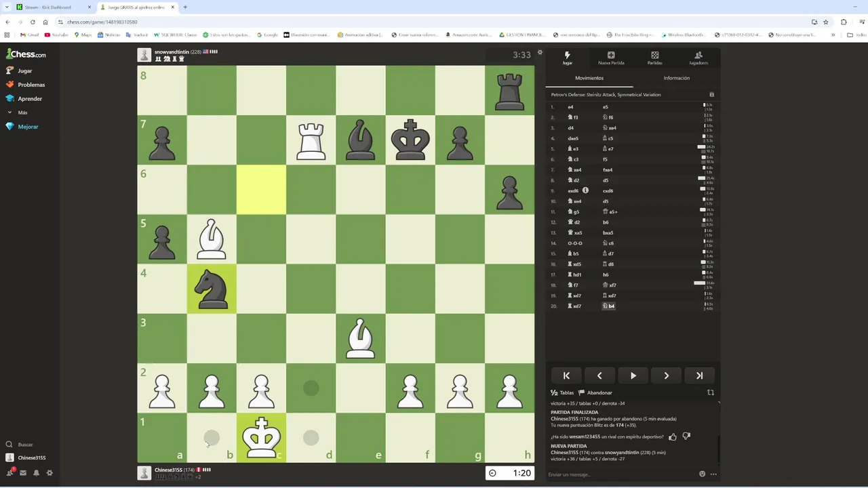Image resolution: width=868 pixels, height=488 pixels.
Task: Open the Problemas sidebar menu
Action: pyautogui.click(x=26, y=85)
